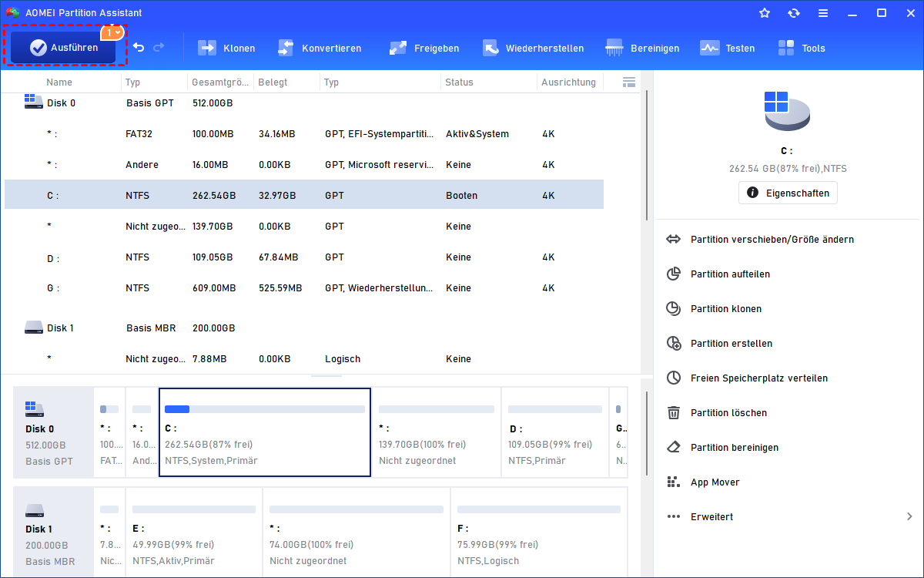The width and height of the screenshot is (924, 578).
Task: Choose Partition löschen option
Action: click(x=728, y=413)
